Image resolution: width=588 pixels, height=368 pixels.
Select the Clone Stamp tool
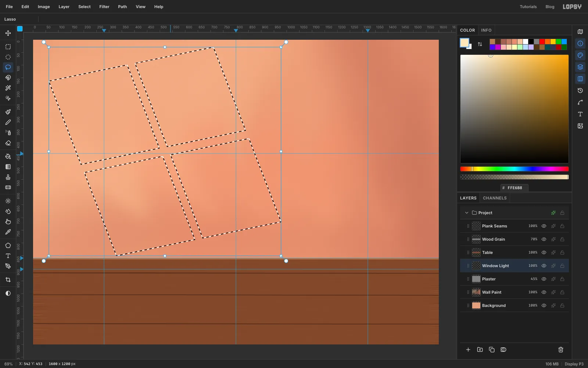point(8,177)
